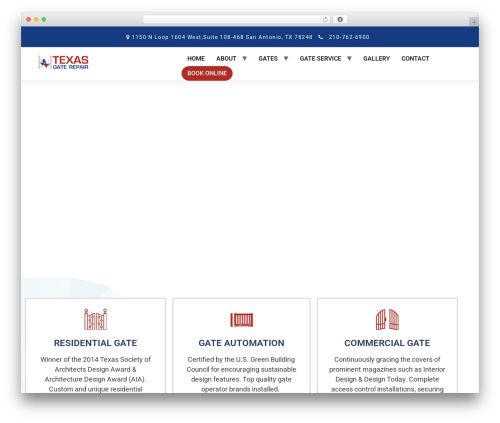Image resolution: width=500 pixels, height=423 pixels.
Task: Open the Gate Automation heading
Action: [x=242, y=343]
